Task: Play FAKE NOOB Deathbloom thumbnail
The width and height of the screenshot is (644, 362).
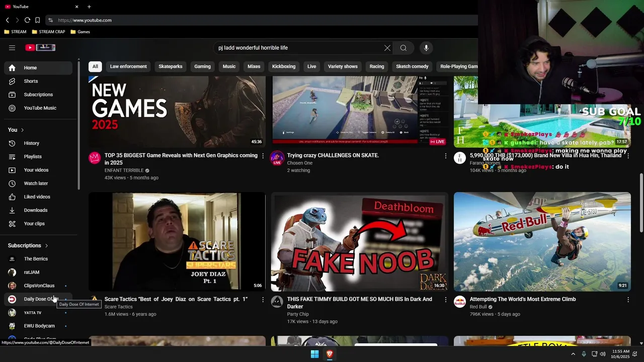Action: click(359, 241)
